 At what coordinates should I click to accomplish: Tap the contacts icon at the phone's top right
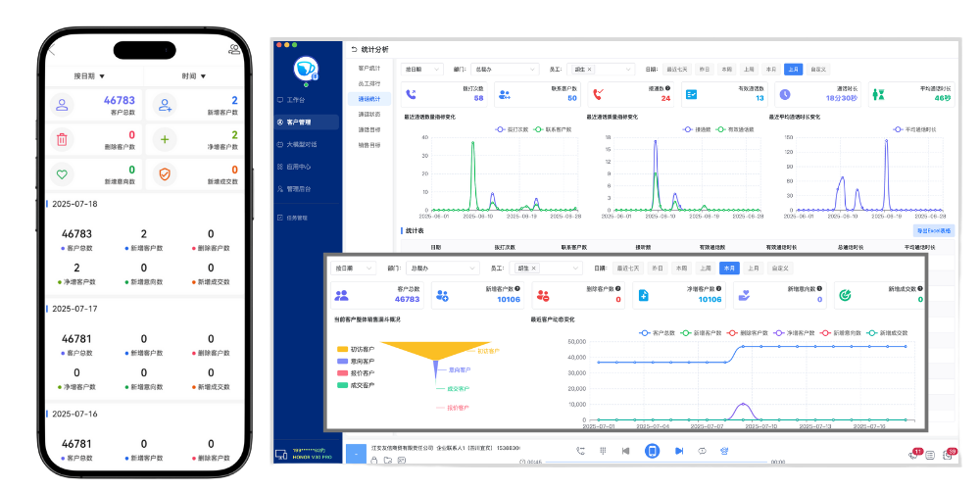tap(233, 50)
